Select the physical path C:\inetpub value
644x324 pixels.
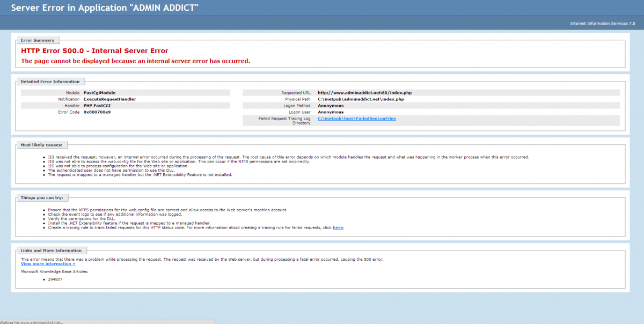coord(361,99)
